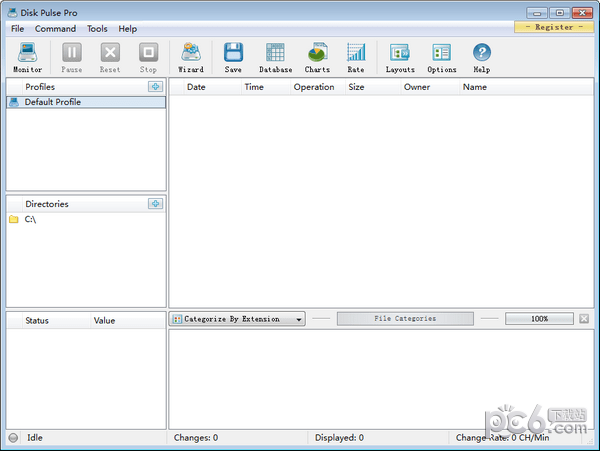Image resolution: width=600 pixels, height=451 pixels.
Task: Sort by the Time column header
Action: click(x=266, y=87)
